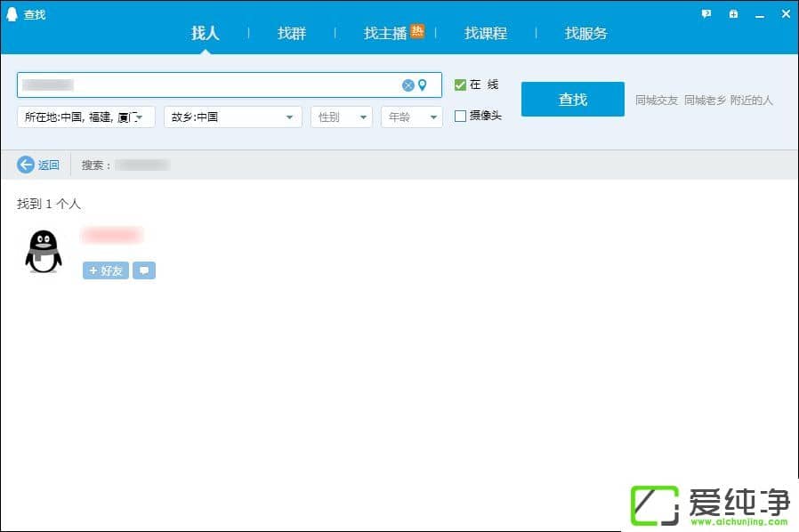799x532 pixels.
Task: Click the blue 查找 search button
Action: [x=572, y=100]
